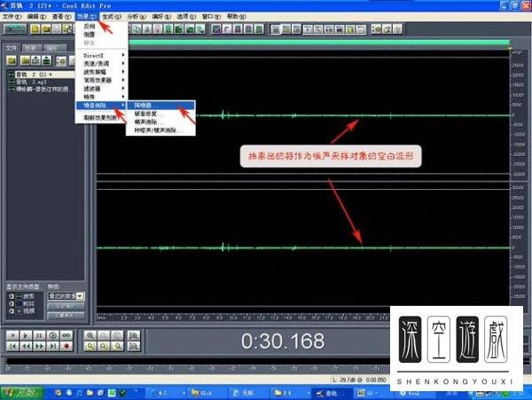Choose 咔嗒声/噪声消除 from the submenu
This screenshot has height=400, width=532.
pos(160,130)
